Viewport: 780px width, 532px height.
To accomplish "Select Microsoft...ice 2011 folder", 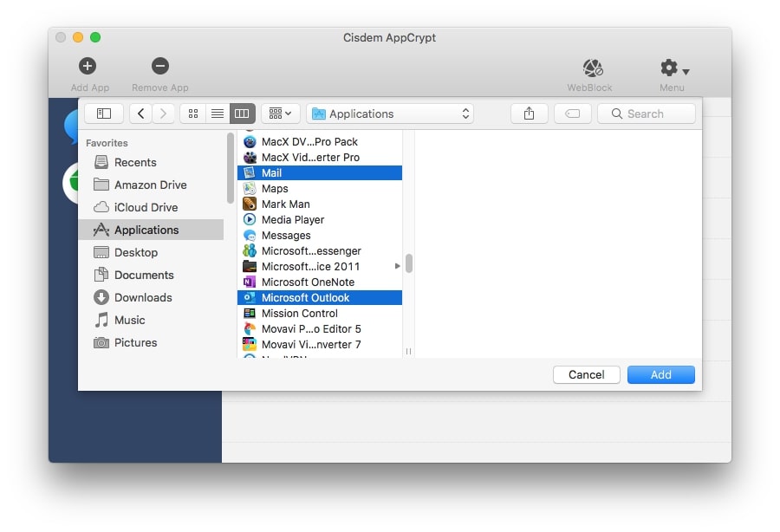I will pyautogui.click(x=320, y=266).
